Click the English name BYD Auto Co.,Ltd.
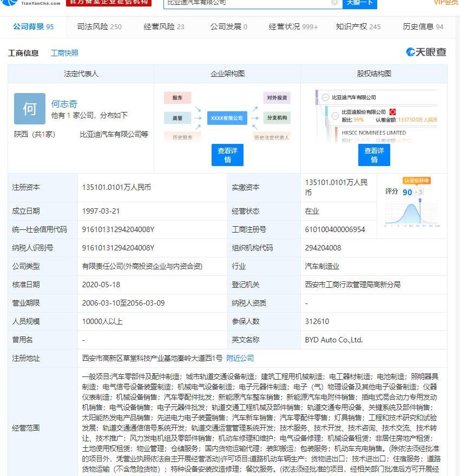The image size is (460, 476). pyautogui.click(x=334, y=340)
